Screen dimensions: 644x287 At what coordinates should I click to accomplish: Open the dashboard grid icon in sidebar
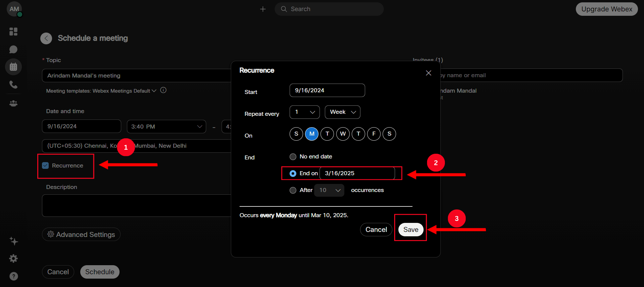pos(13,32)
